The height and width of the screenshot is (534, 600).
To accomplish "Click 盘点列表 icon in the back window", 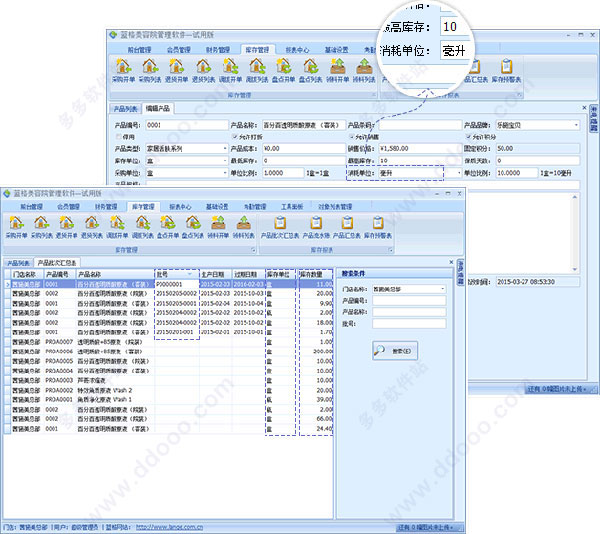I will click(x=310, y=70).
